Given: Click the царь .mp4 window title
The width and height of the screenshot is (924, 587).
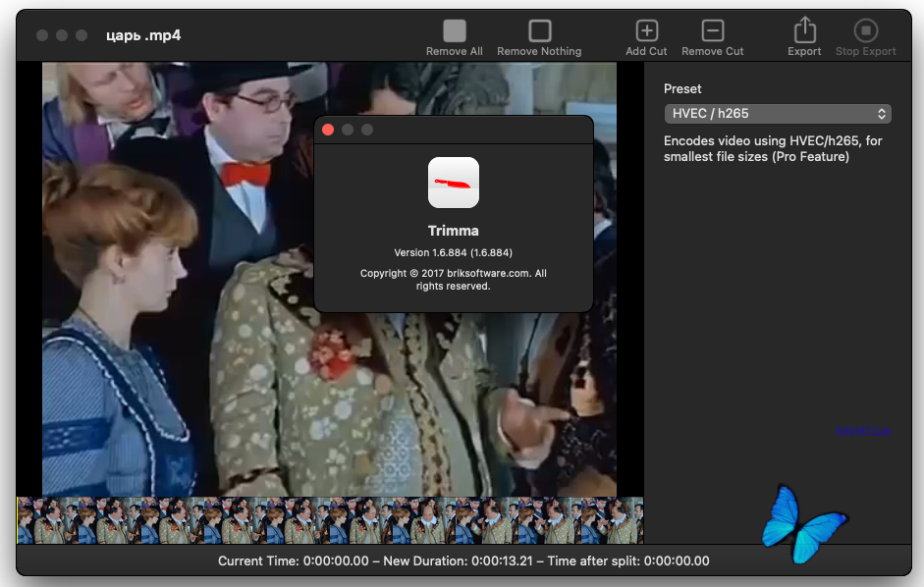Looking at the screenshot, I should tap(143, 35).
